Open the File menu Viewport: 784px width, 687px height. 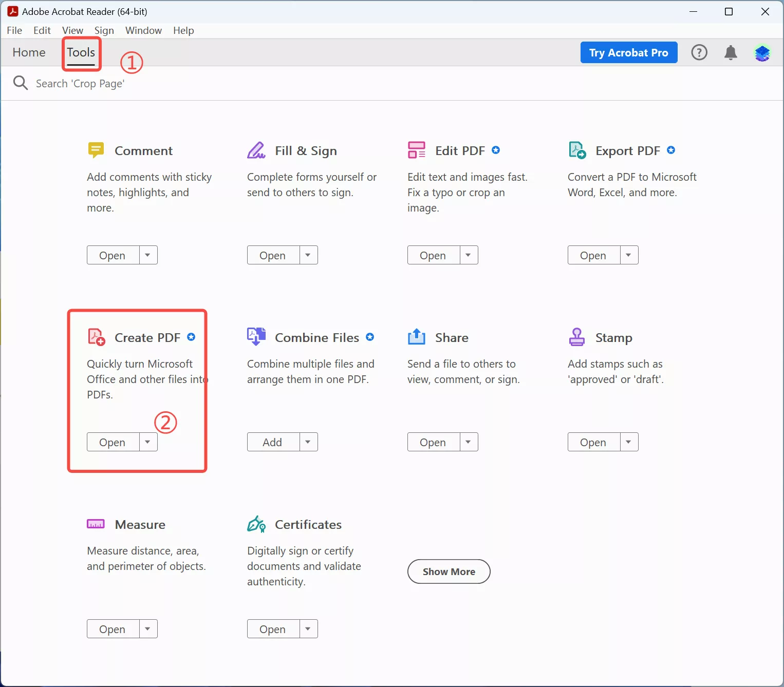(14, 30)
